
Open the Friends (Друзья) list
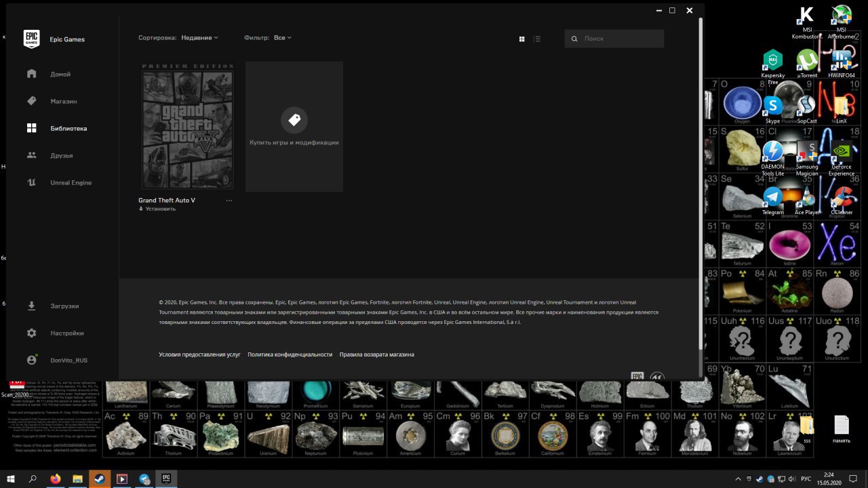(31, 155)
